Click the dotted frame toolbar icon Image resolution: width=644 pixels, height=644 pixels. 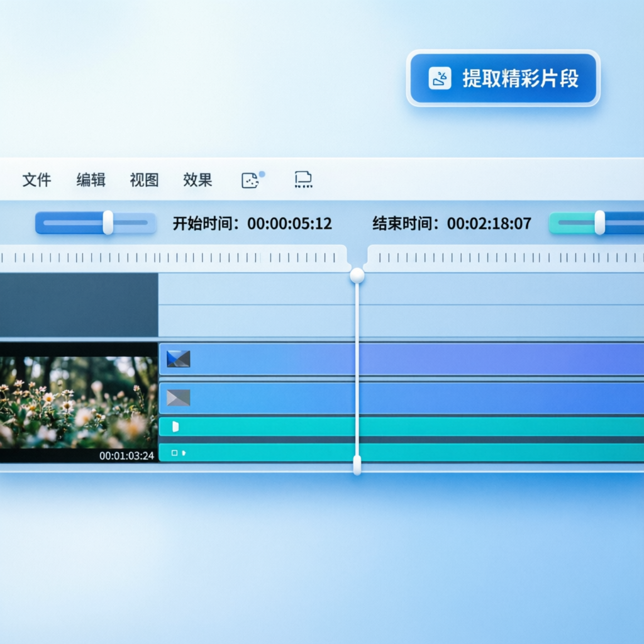[303, 180]
